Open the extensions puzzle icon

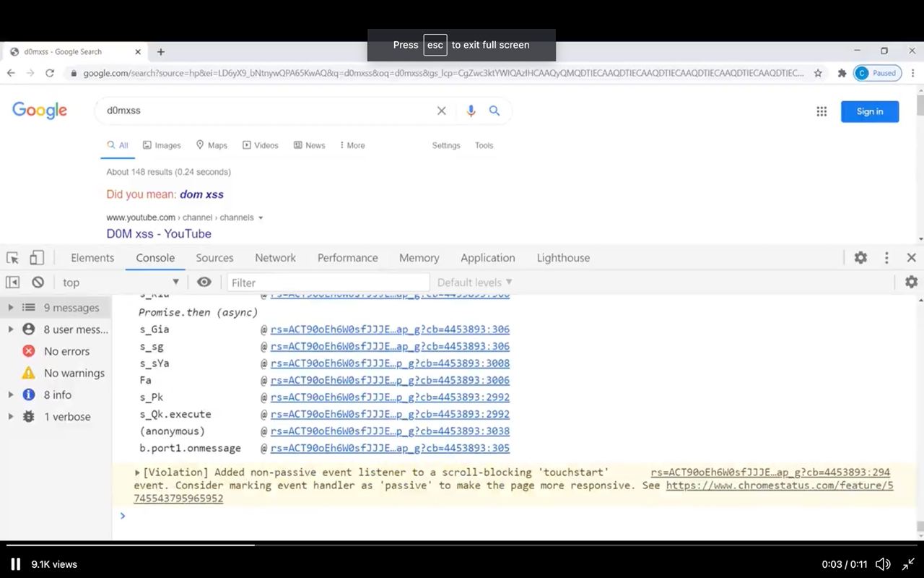point(842,73)
